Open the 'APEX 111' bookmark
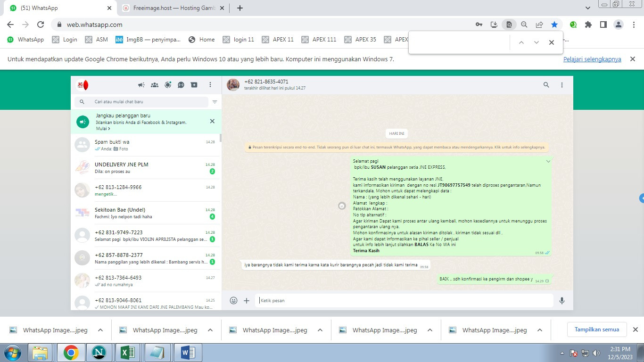644x362 pixels. pos(319,40)
